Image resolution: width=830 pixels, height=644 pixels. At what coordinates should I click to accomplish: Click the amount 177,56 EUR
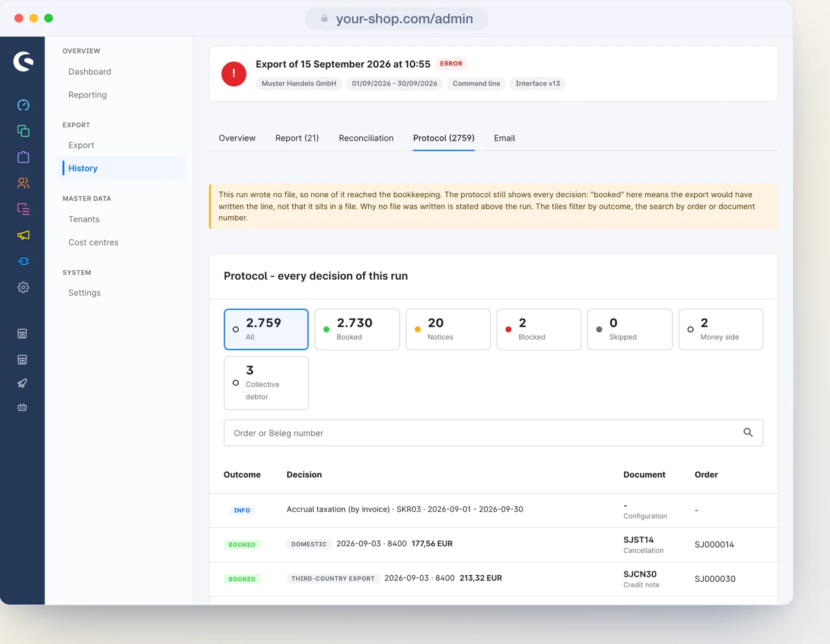(x=432, y=543)
